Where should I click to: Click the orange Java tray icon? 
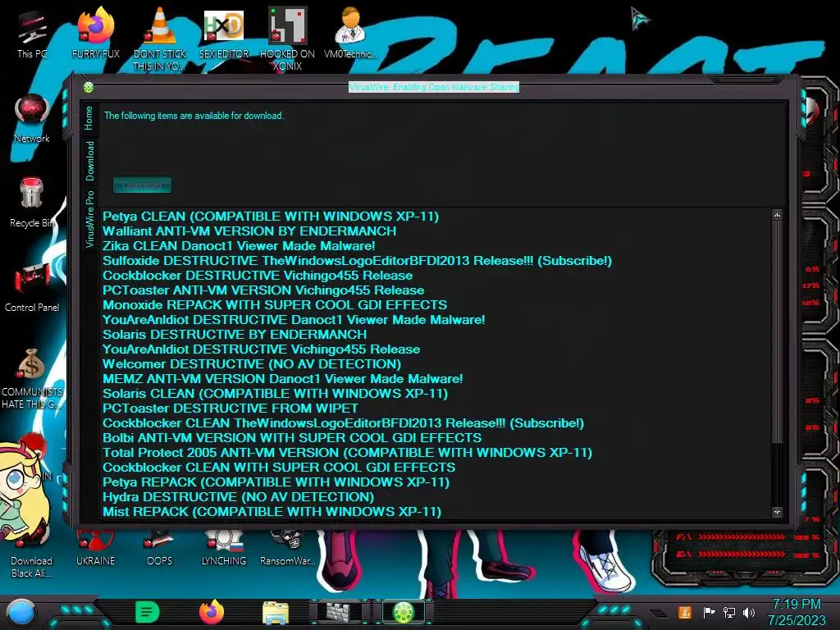click(685, 612)
